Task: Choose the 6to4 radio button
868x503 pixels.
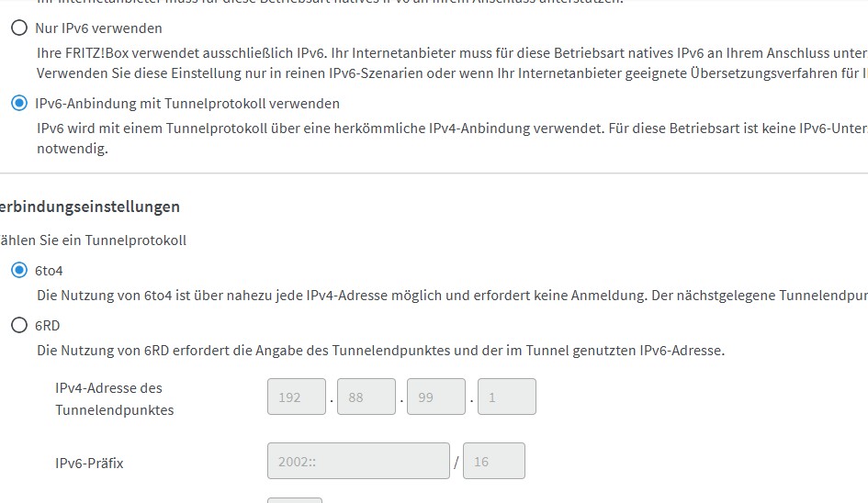Action: click(x=19, y=271)
